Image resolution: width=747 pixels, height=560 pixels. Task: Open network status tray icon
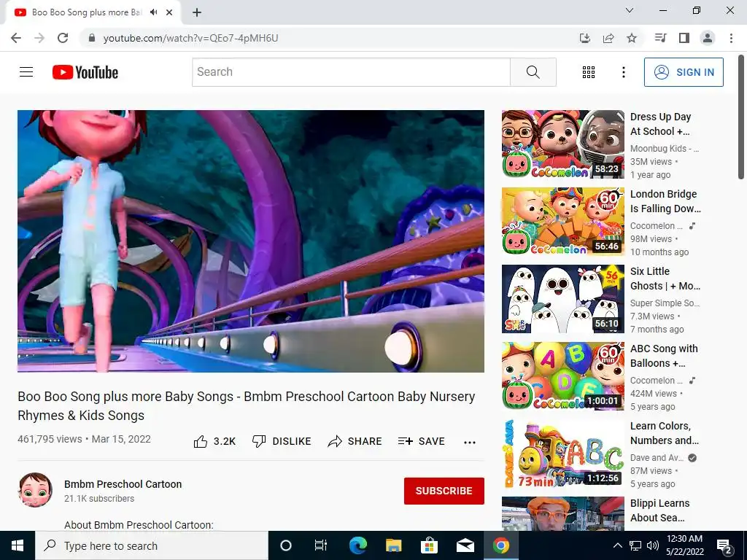pyautogui.click(x=635, y=545)
